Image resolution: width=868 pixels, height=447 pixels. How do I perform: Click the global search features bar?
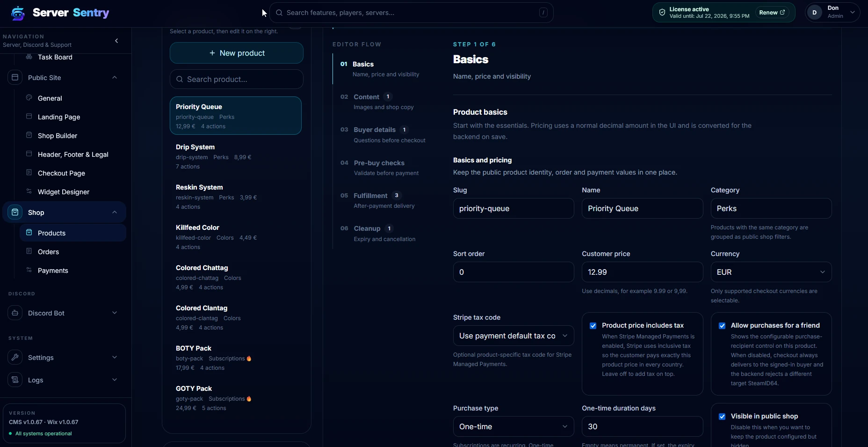412,13
